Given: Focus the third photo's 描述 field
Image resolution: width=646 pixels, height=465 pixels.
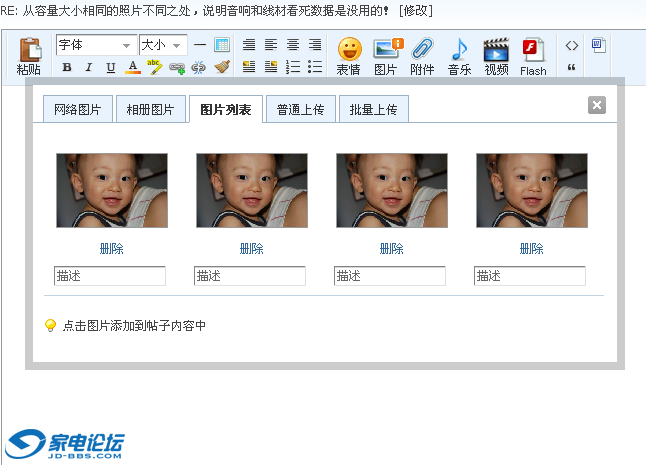Looking at the screenshot, I should point(390,276).
